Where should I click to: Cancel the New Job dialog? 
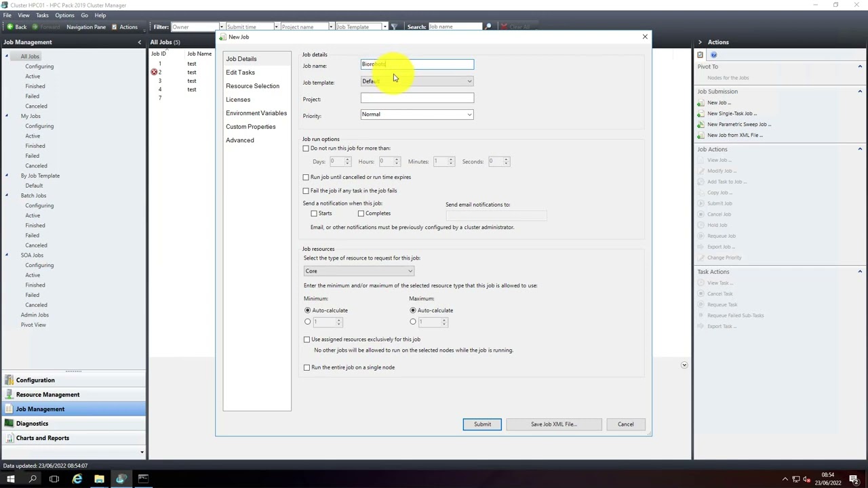pyautogui.click(x=625, y=424)
